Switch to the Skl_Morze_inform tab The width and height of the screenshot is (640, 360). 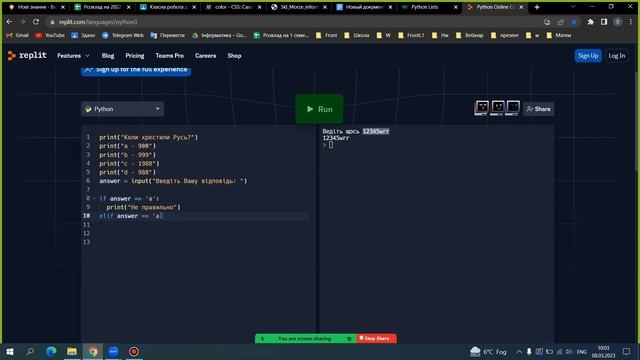tap(298, 7)
